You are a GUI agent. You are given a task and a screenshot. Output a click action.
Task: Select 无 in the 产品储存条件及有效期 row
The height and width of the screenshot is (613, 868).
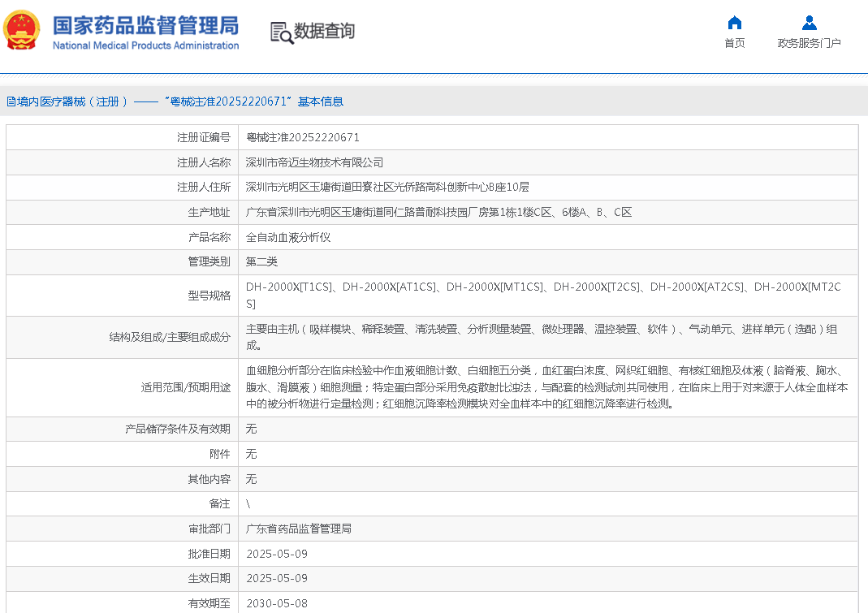coord(252,430)
